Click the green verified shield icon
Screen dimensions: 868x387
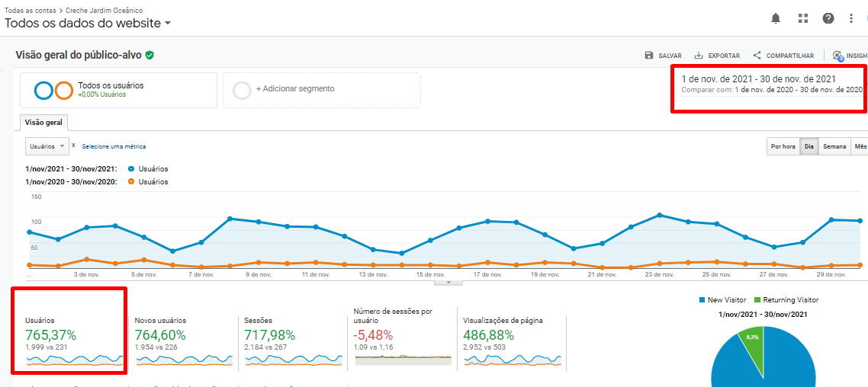click(150, 55)
